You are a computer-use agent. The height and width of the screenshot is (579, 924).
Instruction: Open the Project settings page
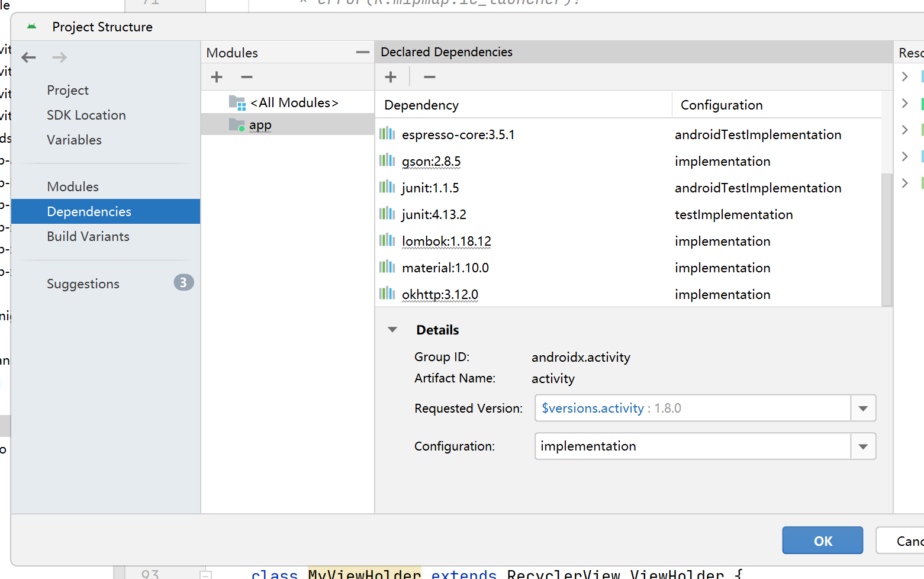[68, 91]
